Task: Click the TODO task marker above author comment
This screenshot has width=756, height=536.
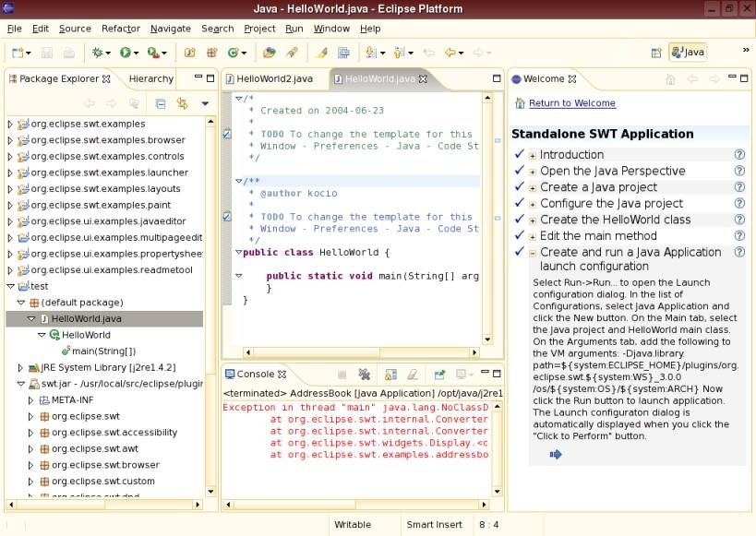Action: tap(227, 134)
